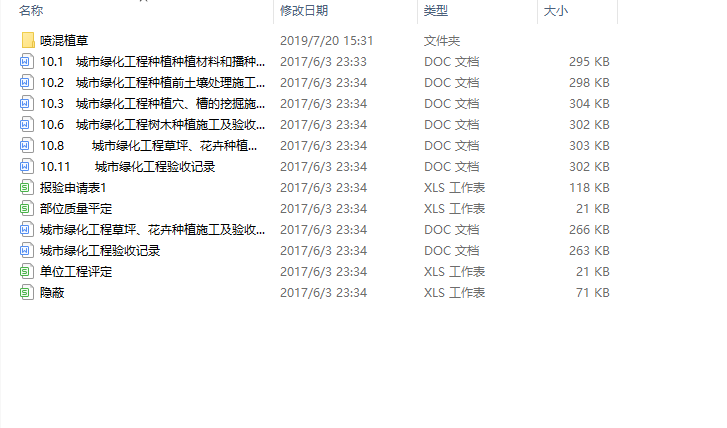Click the 2019/7/20 15:31 date cell
727x428 pixels.
point(326,41)
